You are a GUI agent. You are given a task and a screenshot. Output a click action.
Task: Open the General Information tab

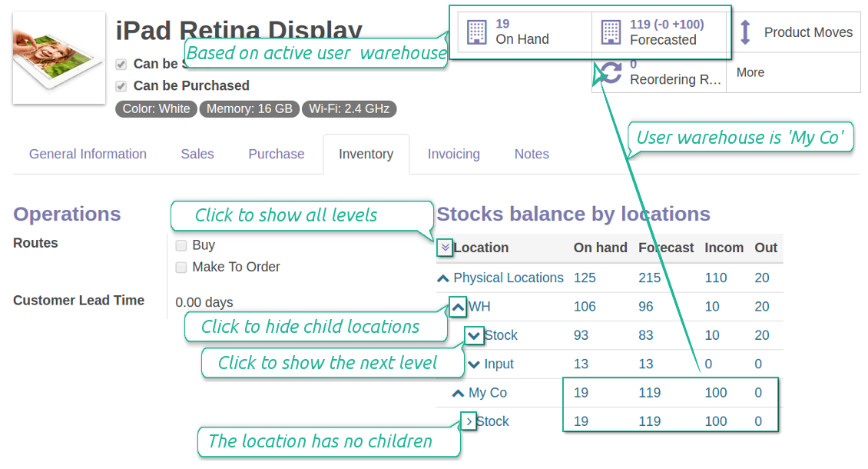tap(88, 154)
